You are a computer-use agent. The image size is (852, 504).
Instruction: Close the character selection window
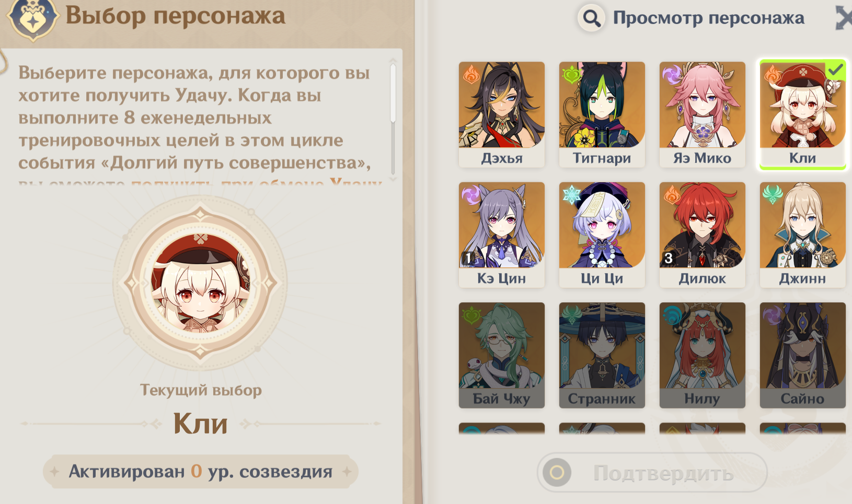[x=844, y=18]
